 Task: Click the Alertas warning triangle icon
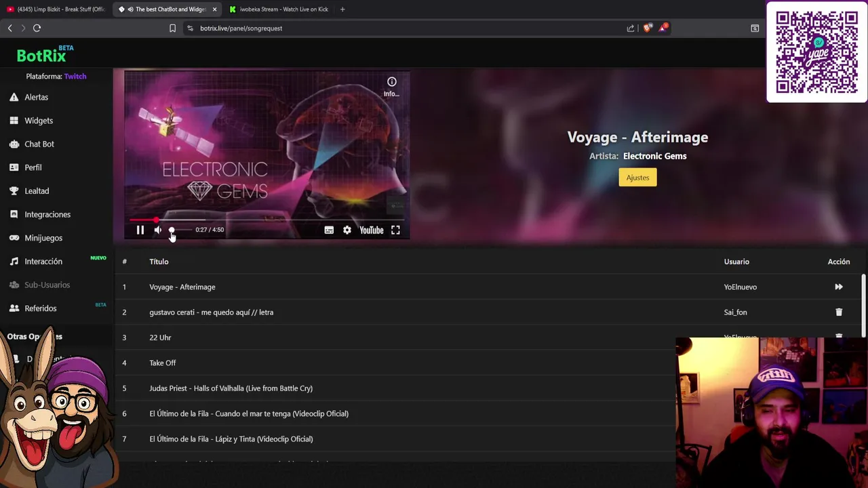point(14,97)
